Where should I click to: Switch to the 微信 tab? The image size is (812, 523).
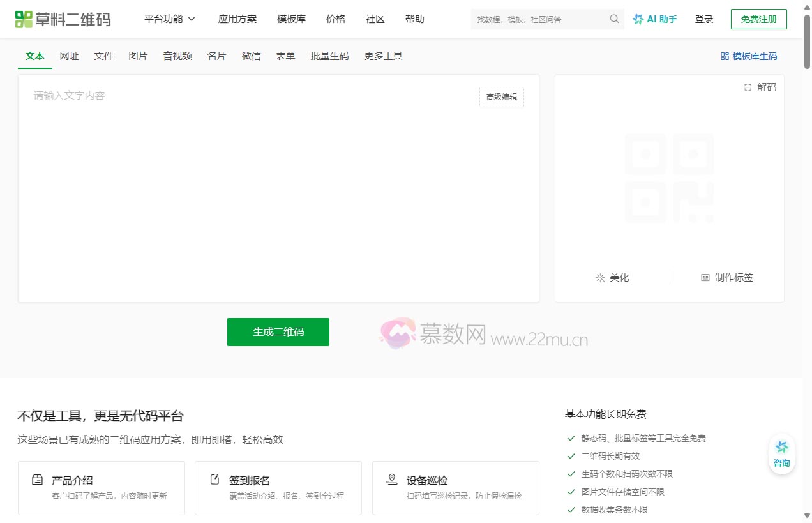[x=252, y=56]
